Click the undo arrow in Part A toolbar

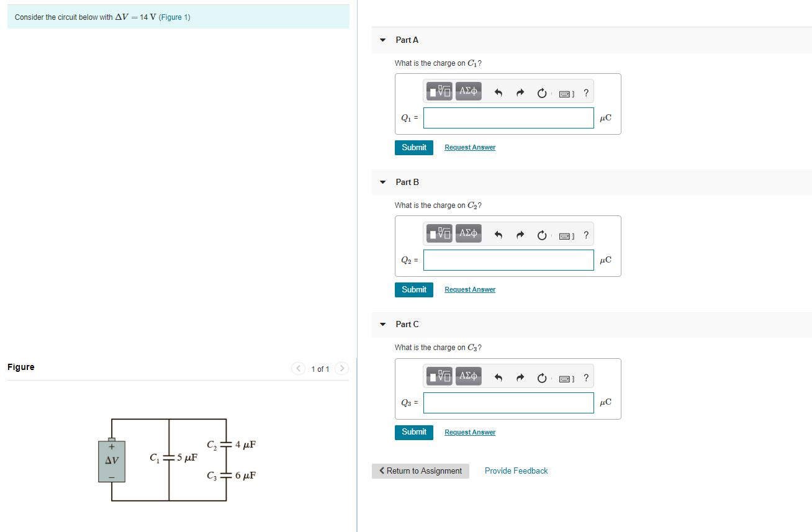(498, 93)
